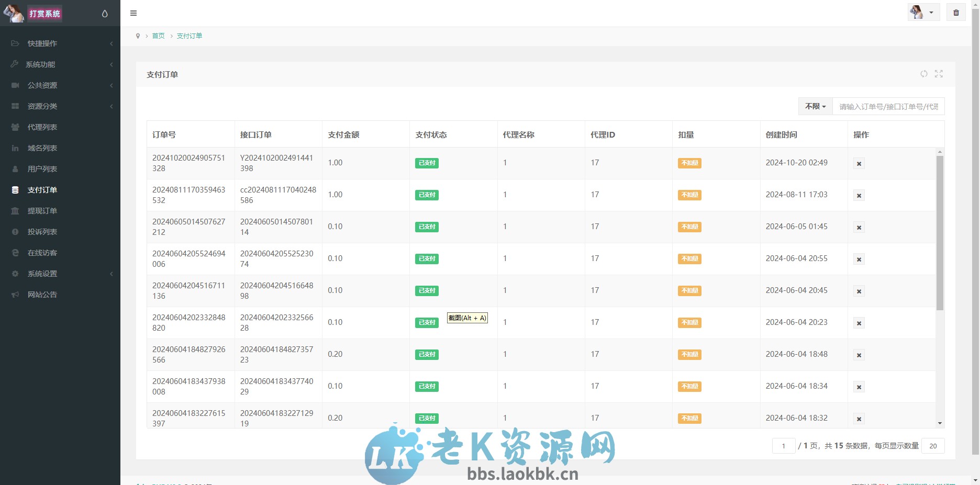
Task: Click the megaphone icon beside 网站公告
Action: [15, 295]
